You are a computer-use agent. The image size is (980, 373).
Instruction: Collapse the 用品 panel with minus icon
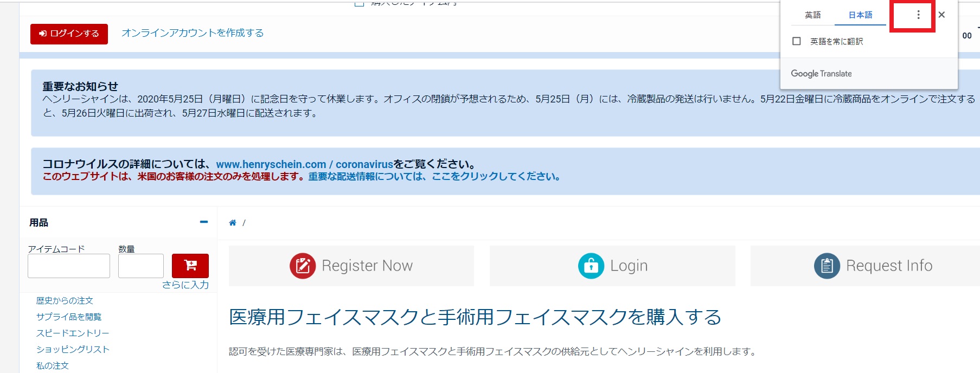click(204, 222)
